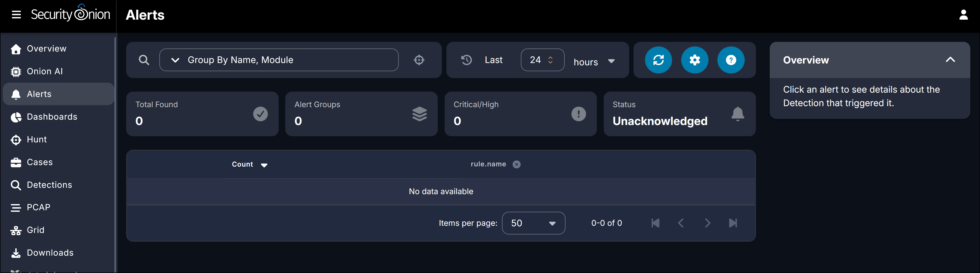Click the user account icon
This screenshot has height=273, width=980.
963,15
